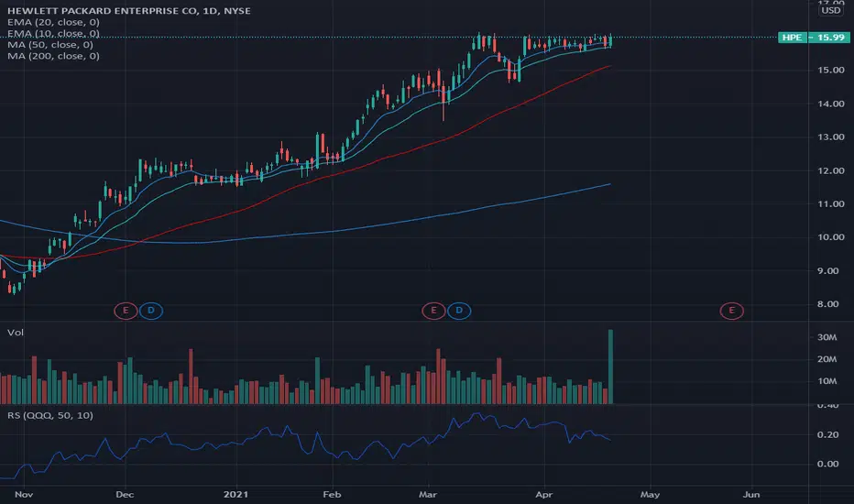
Task: Click the USD currency label
Action: [831, 10]
